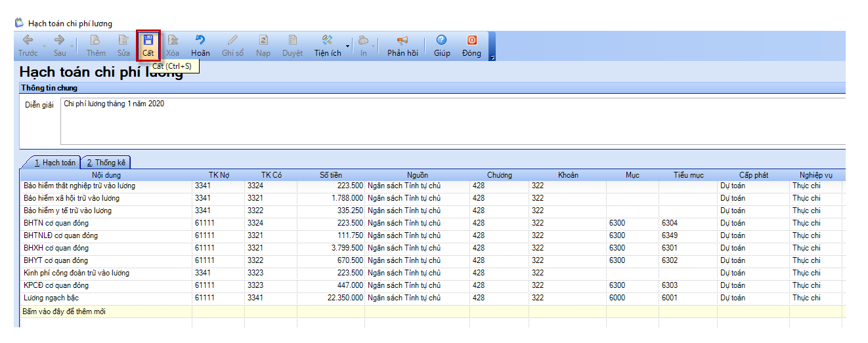Close the form with Đóng icon
Viewport: 868px width, 343px height.
[x=471, y=40]
